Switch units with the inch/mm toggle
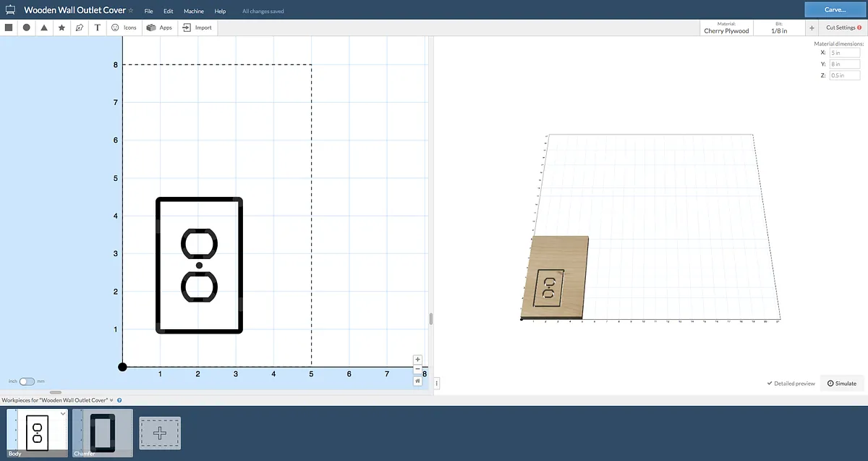The height and width of the screenshot is (461, 868). tap(27, 381)
